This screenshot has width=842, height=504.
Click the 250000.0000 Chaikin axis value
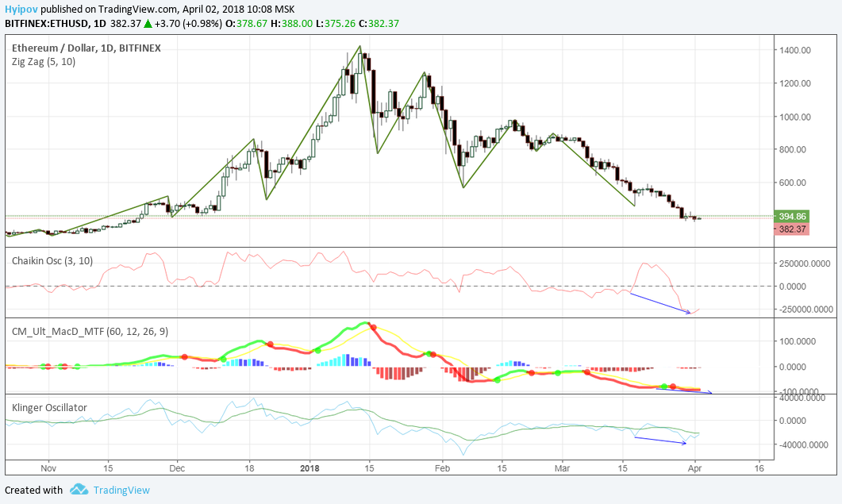(806, 264)
